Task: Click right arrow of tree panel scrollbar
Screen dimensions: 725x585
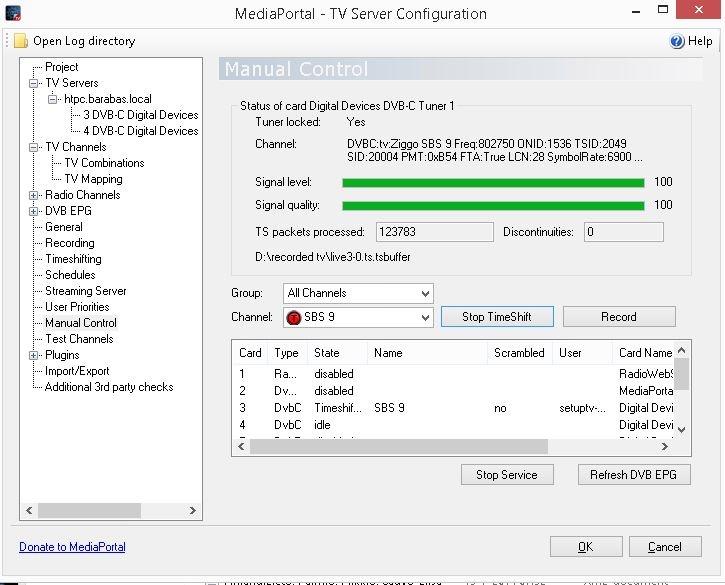Action: tap(193, 511)
